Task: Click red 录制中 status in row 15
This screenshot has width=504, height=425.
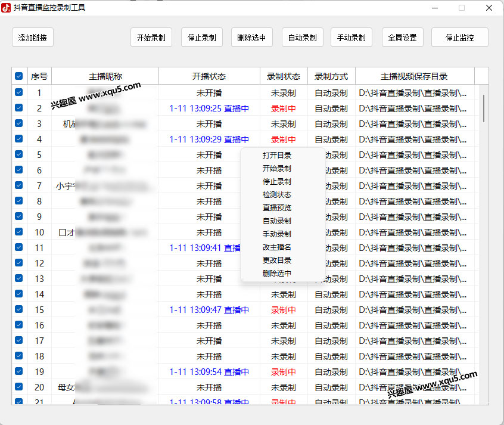Action: tap(283, 310)
